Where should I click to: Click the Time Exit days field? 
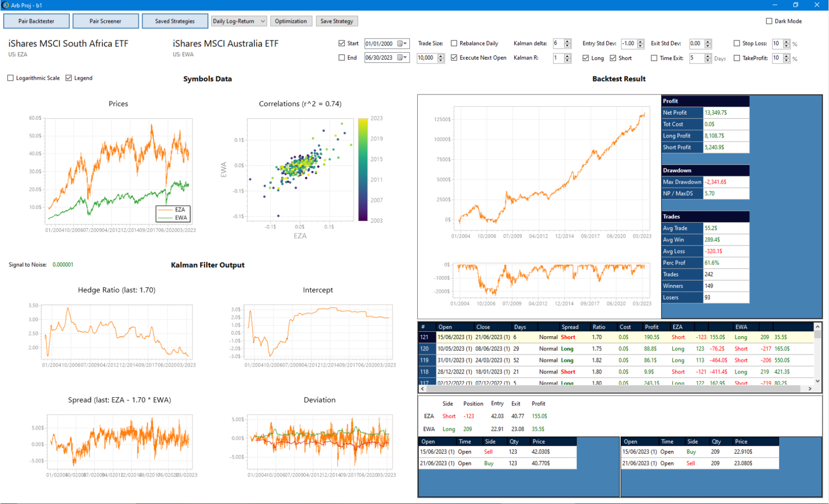coord(697,58)
